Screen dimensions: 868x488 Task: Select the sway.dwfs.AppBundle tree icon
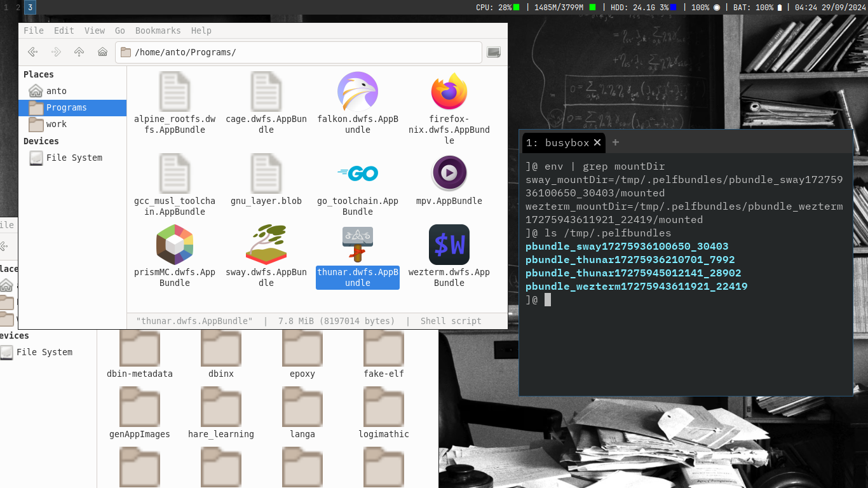(266, 244)
